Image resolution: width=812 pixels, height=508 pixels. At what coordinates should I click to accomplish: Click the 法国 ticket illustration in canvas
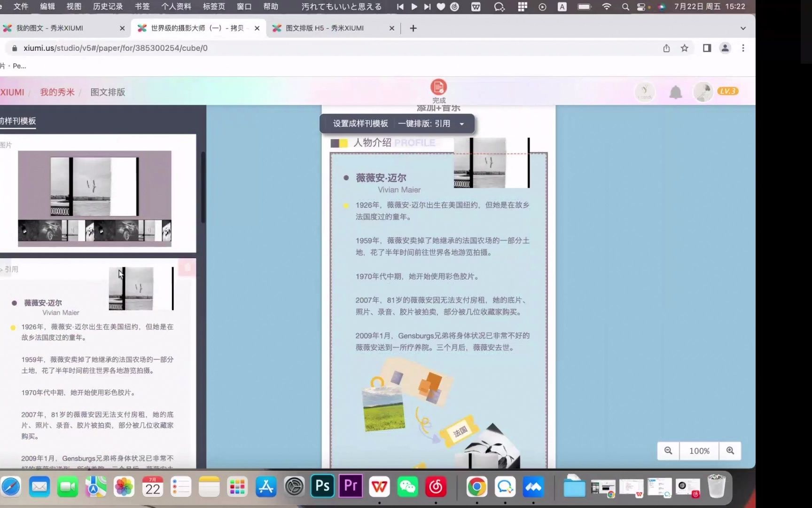tap(459, 431)
